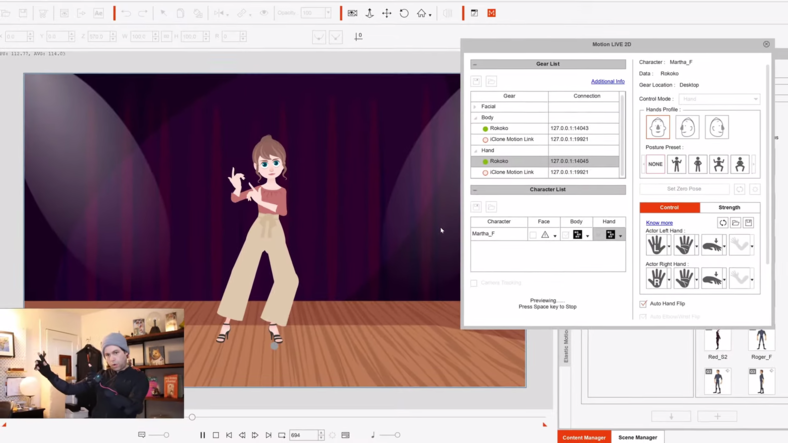Image resolution: width=788 pixels, height=443 pixels.
Task: Toggle Auto Hand Flip checkbox
Action: coord(643,304)
